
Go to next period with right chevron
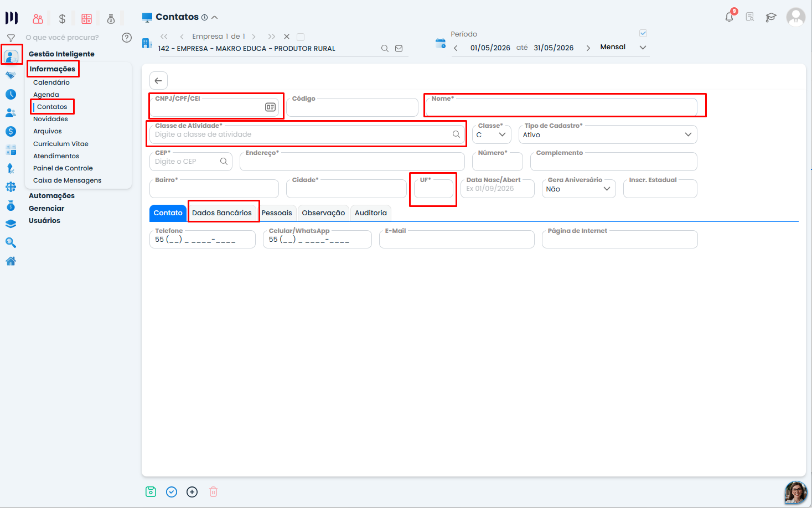[588, 48]
